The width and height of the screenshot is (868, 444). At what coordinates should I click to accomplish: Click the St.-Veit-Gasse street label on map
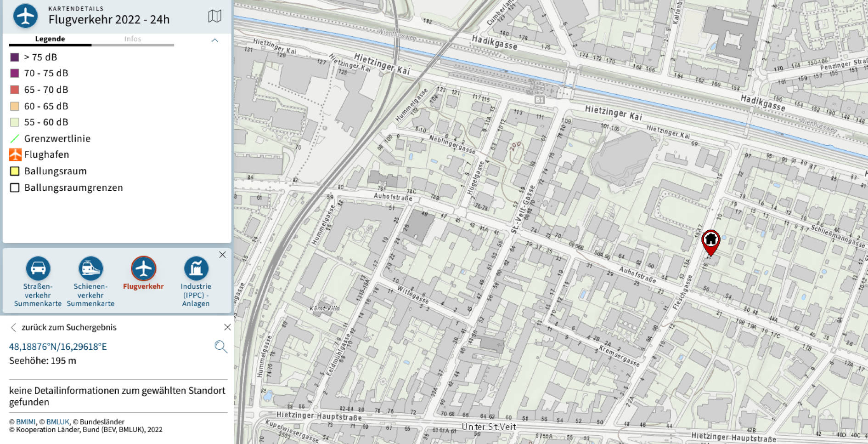point(523,210)
